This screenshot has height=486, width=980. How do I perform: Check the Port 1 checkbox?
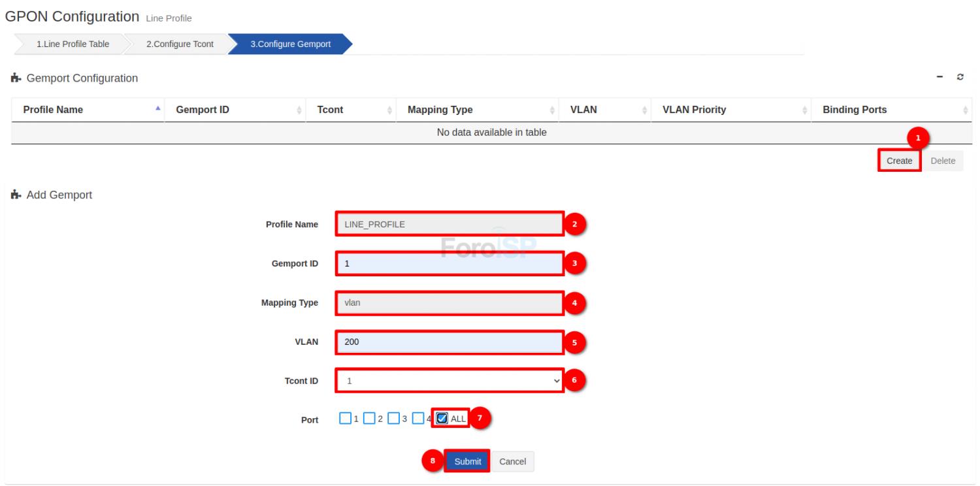tap(346, 419)
